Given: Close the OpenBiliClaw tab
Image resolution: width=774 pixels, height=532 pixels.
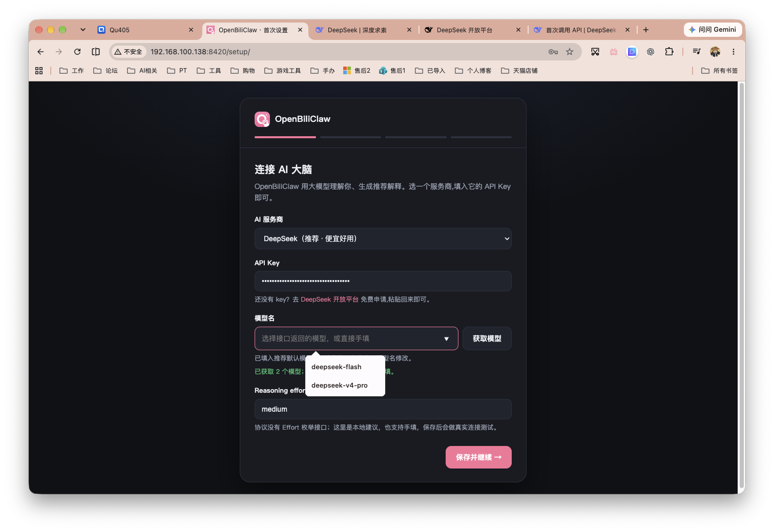Looking at the screenshot, I should [x=300, y=30].
